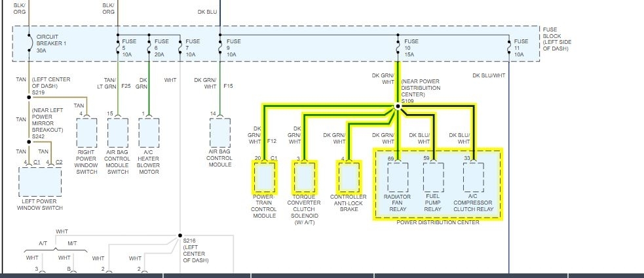The width and height of the screenshot is (644, 278).
Task: Click the 'POWER DISTRIBUTION CENTER' caption
Action: pos(438,222)
